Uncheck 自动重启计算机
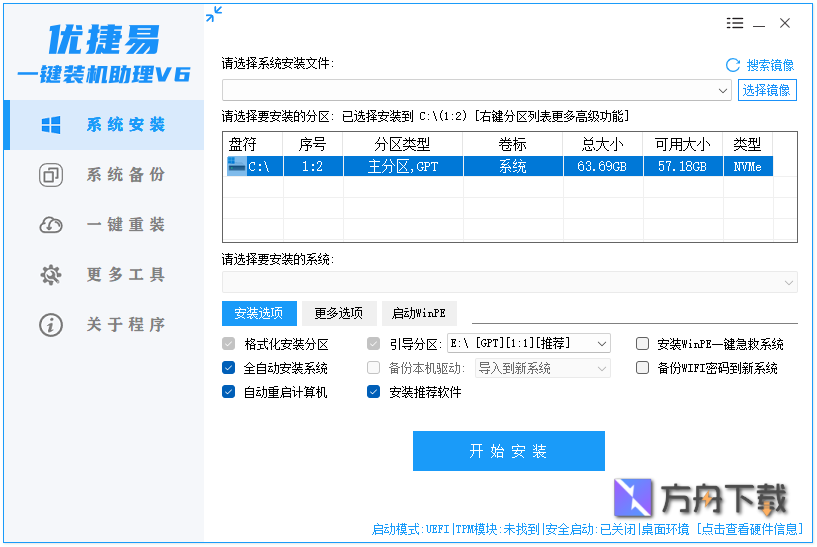 [229, 392]
